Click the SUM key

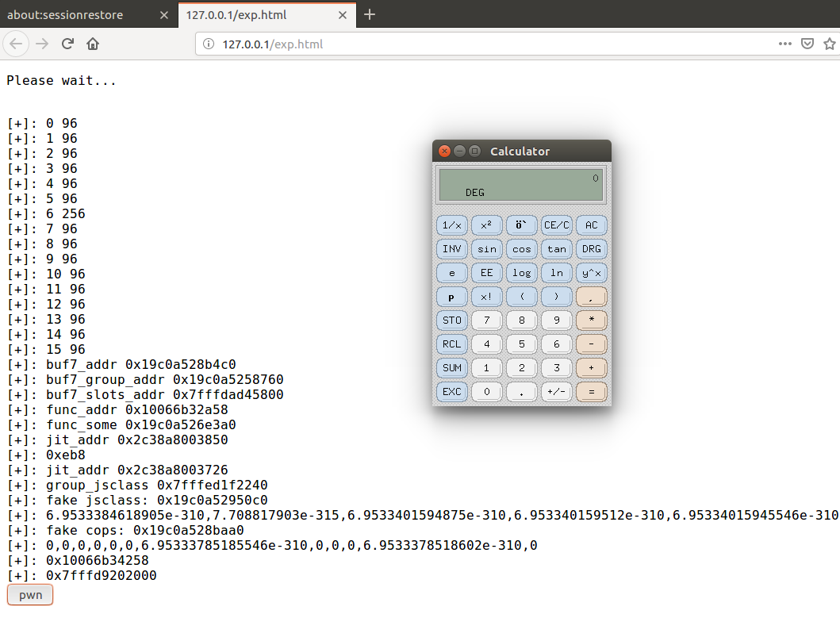tap(451, 367)
